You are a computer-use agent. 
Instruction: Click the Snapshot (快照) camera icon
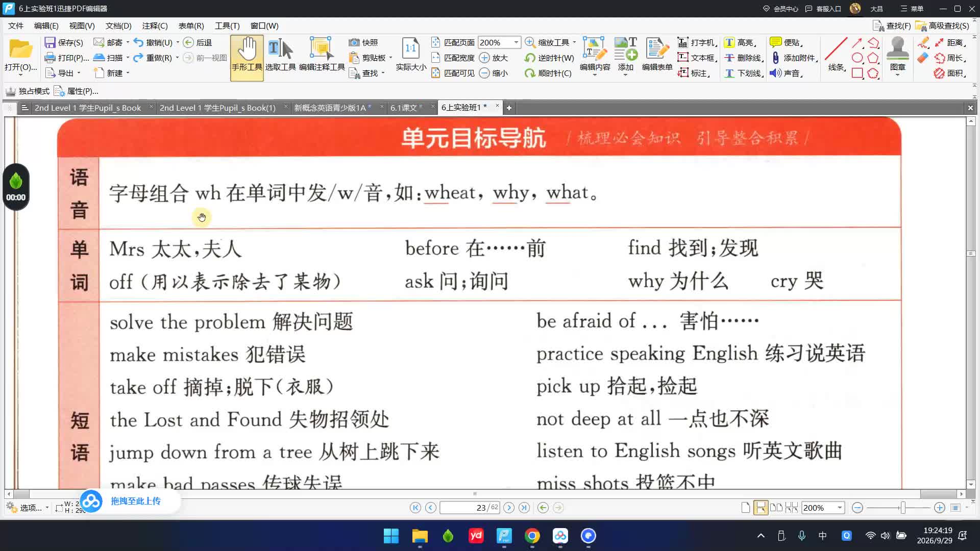(354, 43)
